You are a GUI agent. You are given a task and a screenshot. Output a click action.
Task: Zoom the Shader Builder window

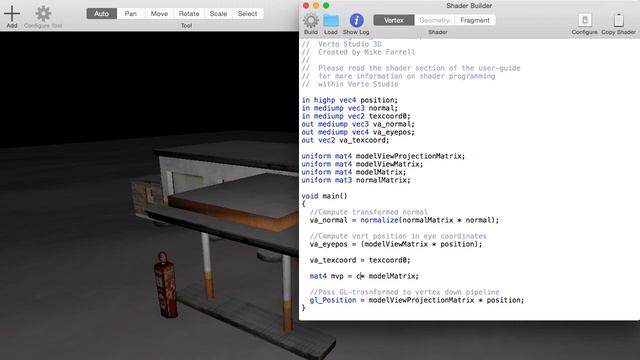pos(326,5)
